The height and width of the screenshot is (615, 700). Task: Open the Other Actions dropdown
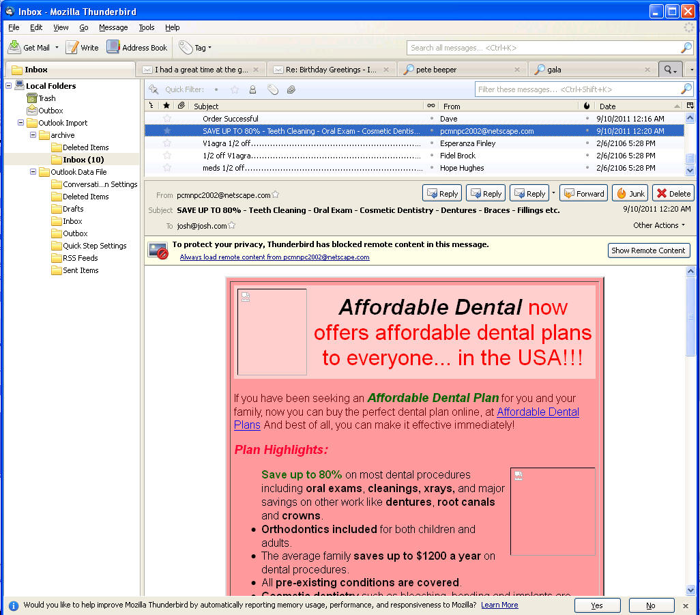point(658,225)
